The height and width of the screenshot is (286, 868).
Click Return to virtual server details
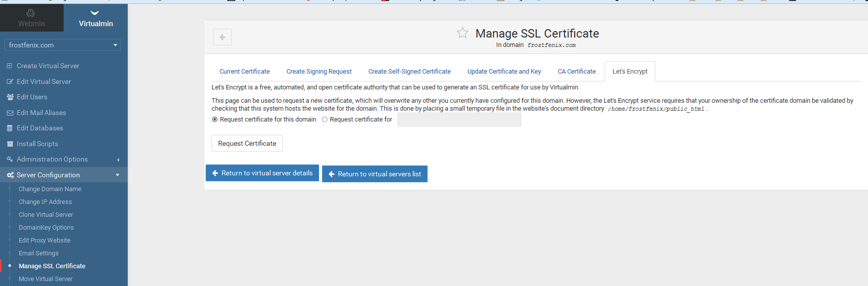pyautogui.click(x=262, y=173)
